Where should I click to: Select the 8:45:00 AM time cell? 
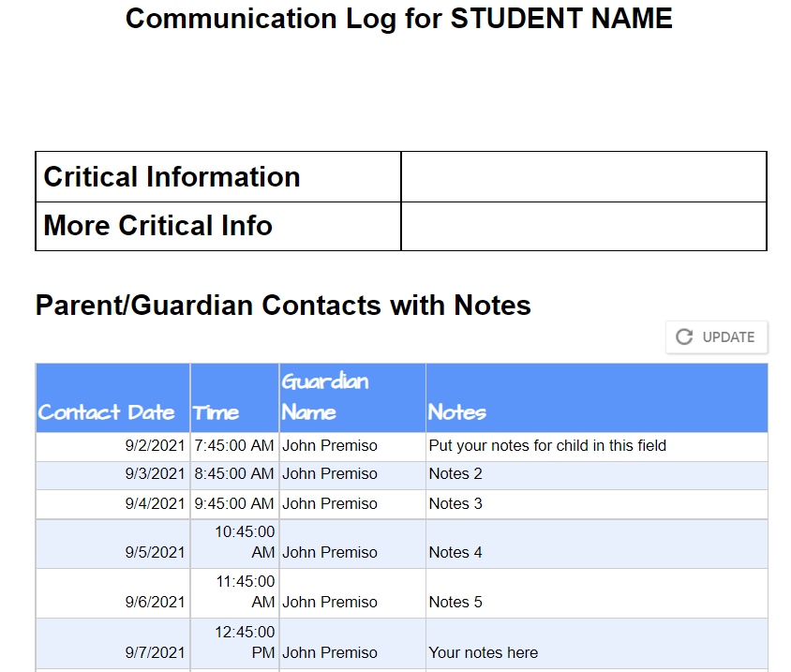[x=234, y=475]
